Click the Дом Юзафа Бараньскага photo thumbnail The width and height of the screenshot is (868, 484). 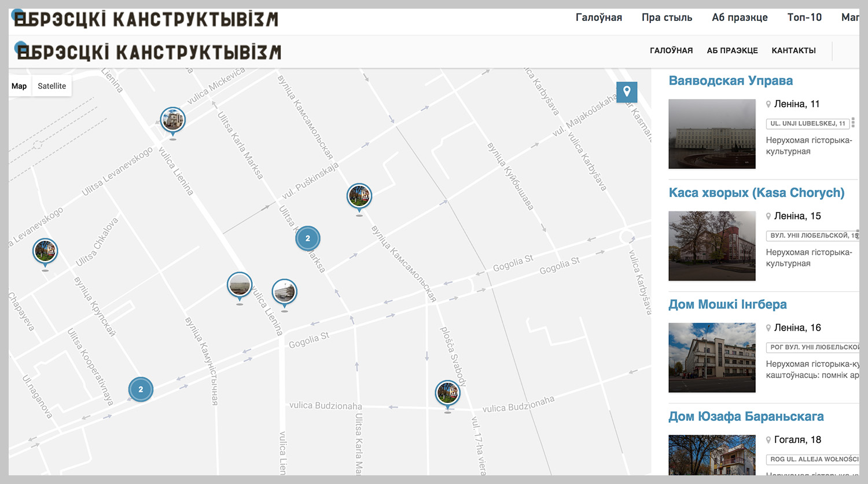pos(712,455)
